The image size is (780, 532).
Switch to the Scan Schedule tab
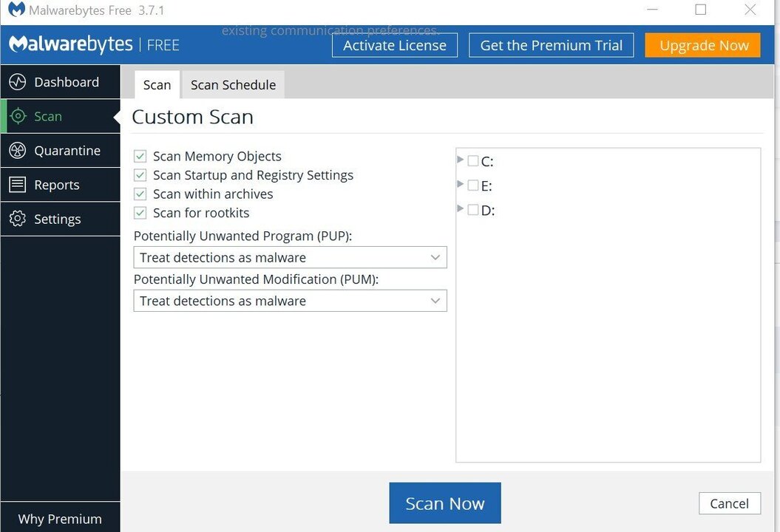click(x=232, y=84)
